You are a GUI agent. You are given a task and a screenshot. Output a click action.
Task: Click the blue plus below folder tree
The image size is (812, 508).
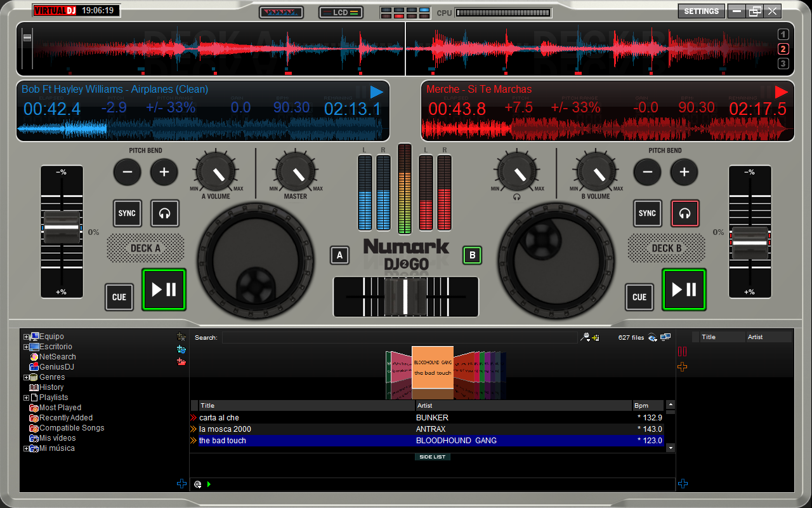click(x=181, y=484)
